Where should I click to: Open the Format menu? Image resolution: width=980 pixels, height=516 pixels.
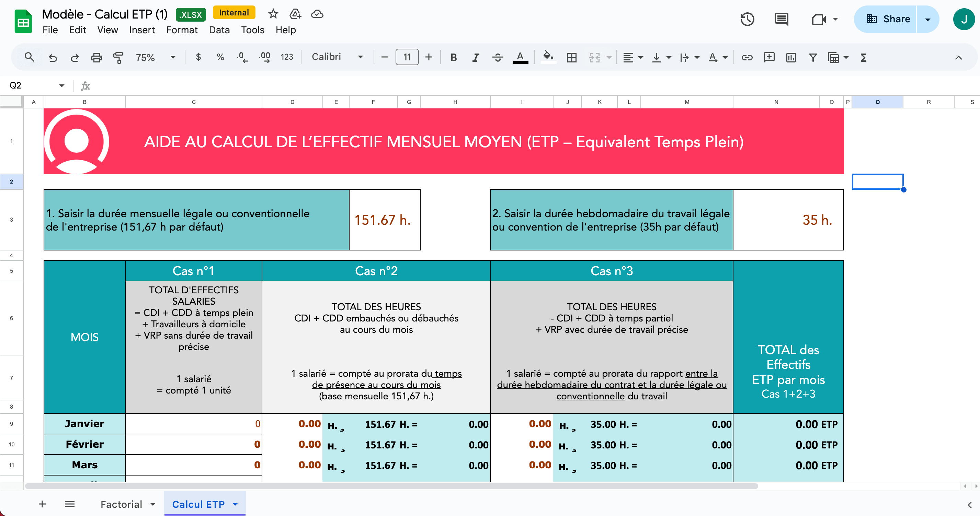point(181,30)
